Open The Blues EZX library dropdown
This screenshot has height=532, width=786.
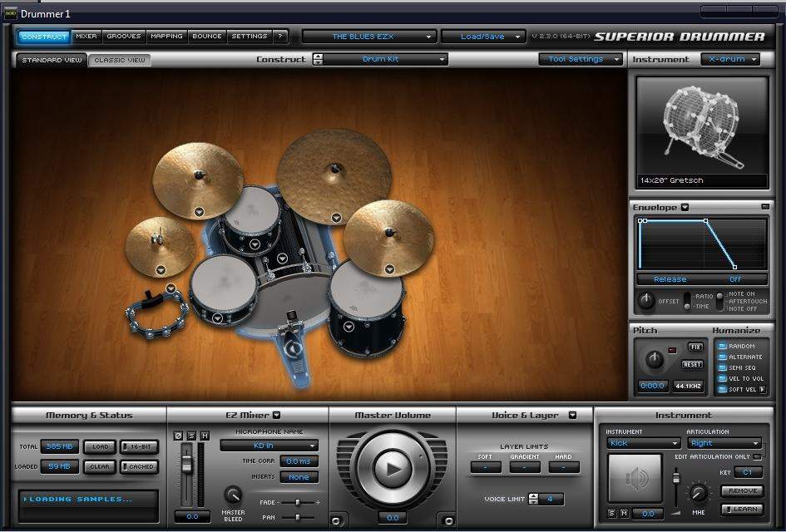click(369, 37)
